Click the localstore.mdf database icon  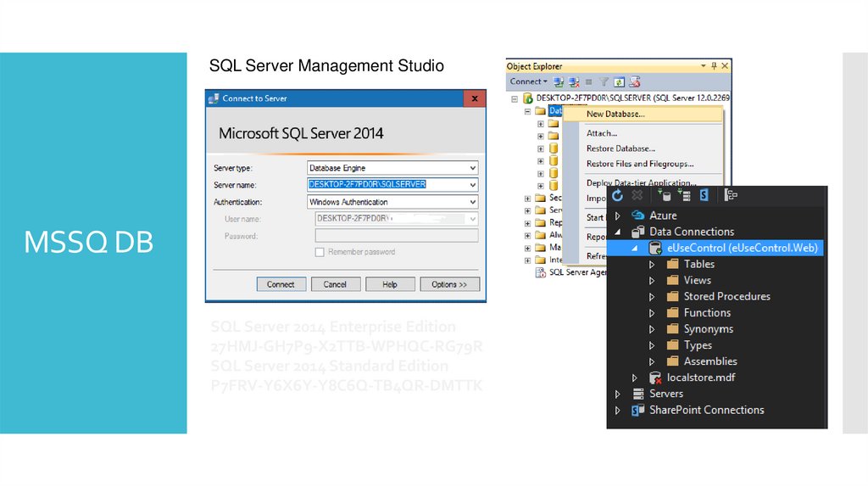(655, 378)
